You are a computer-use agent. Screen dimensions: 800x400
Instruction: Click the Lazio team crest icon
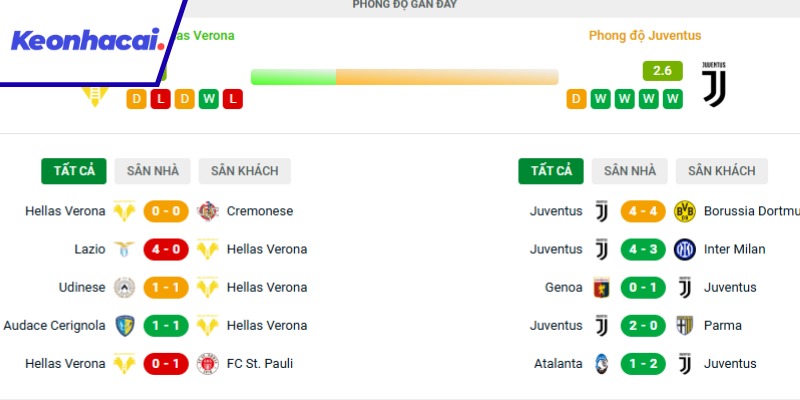click(124, 249)
